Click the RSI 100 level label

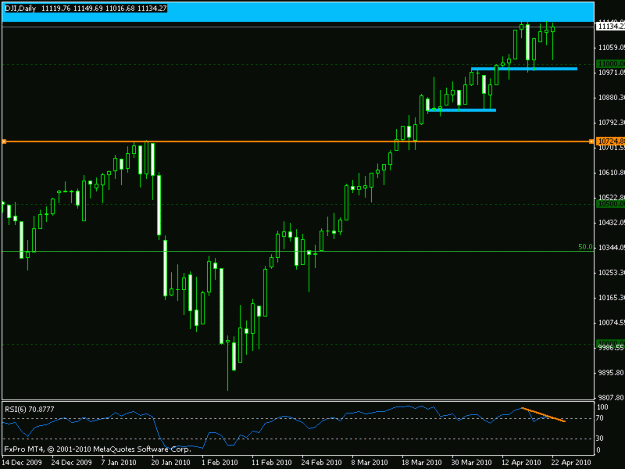(602, 407)
